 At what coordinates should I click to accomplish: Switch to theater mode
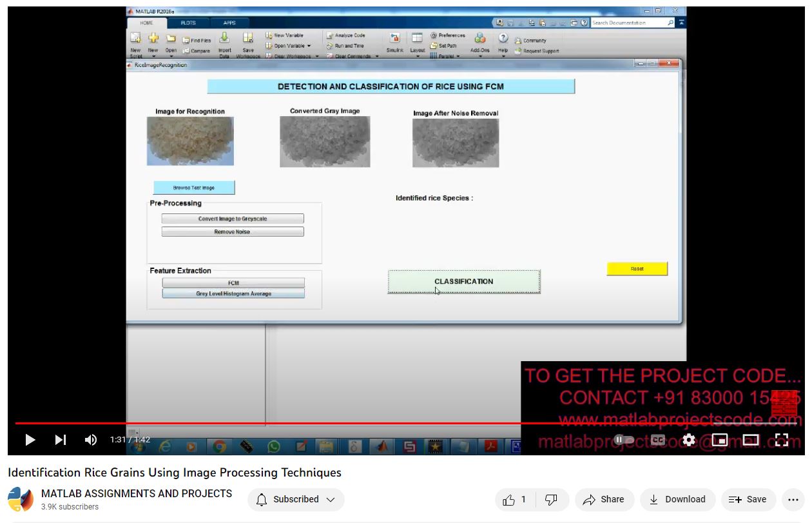coord(751,440)
